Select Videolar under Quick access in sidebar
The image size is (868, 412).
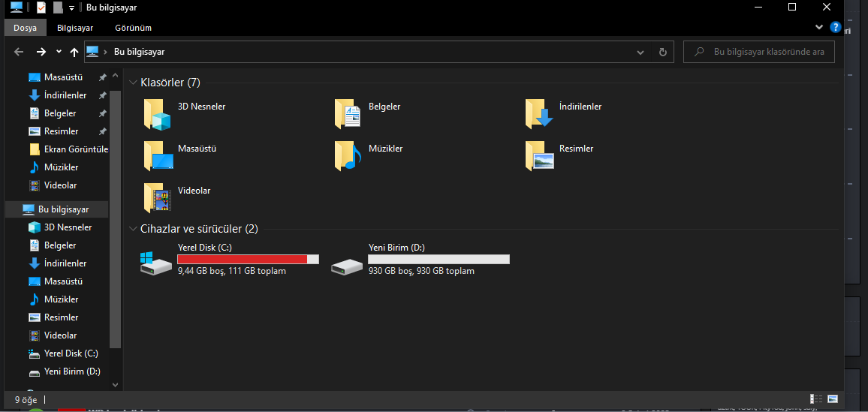point(60,185)
